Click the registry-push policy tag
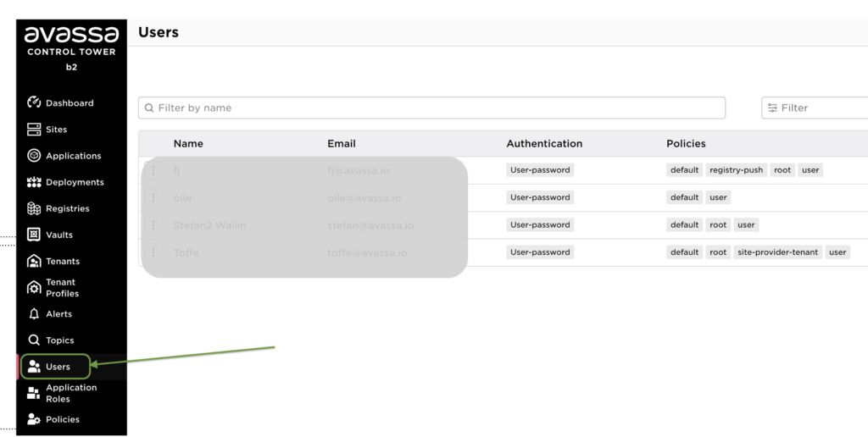The image size is (868, 437). coord(736,170)
